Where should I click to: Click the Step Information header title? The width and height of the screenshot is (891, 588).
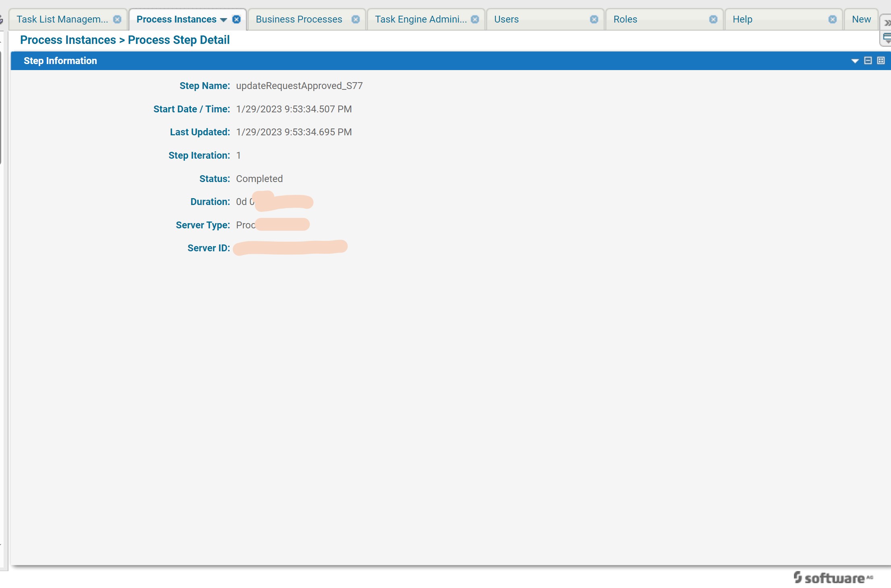[60, 61]
